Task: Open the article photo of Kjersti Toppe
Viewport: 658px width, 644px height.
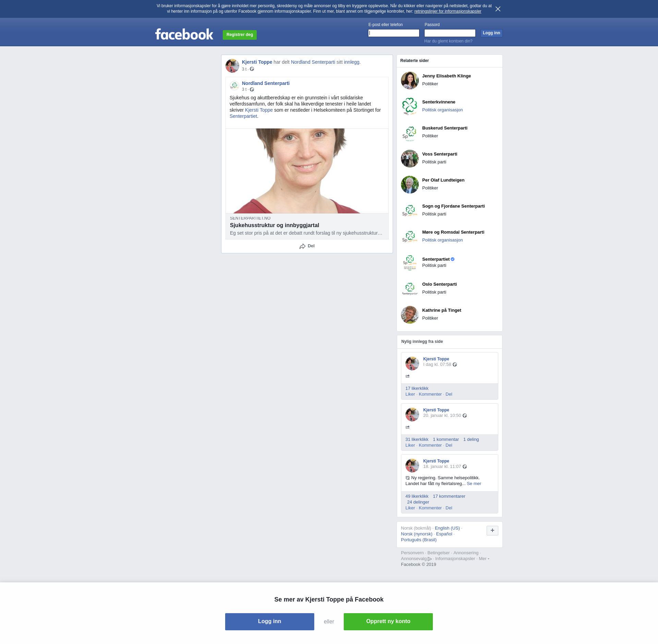Action: point(307,171)
